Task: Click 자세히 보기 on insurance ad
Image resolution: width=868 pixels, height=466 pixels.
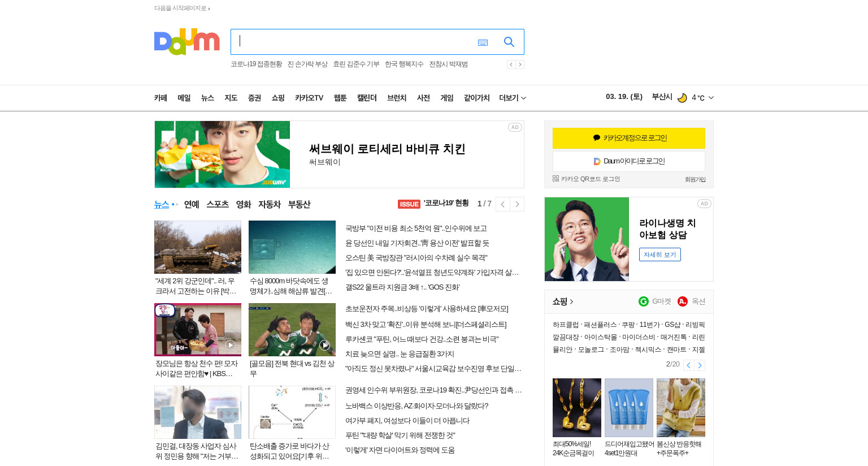Action: (x=660, y=254)
